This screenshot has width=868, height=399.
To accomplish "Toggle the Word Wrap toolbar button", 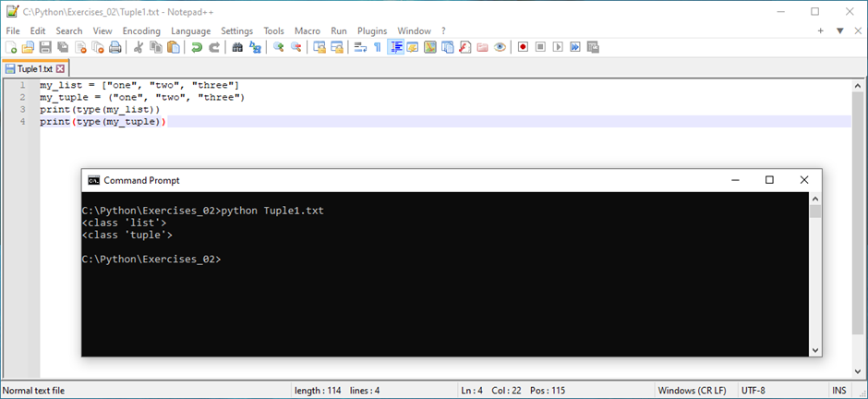I will click(360, 47).
